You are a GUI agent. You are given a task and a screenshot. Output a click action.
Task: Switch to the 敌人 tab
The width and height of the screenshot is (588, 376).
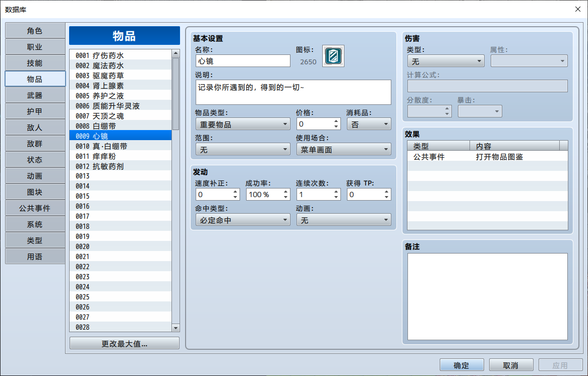35,128
